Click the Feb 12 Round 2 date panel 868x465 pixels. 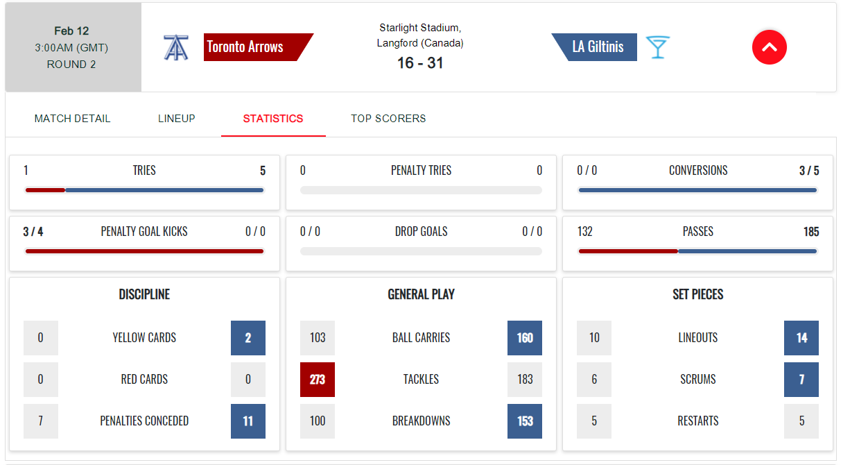tap(73, 47)
